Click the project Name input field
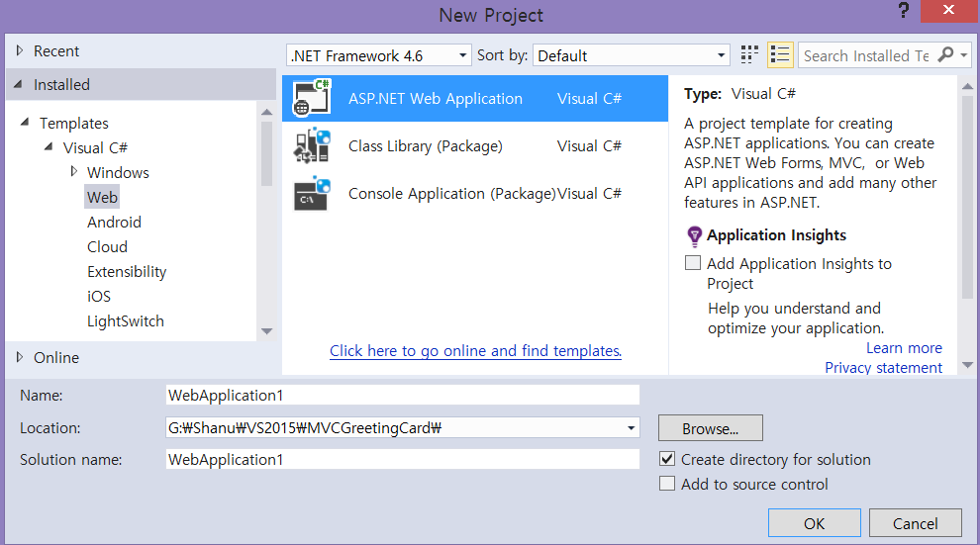 coord(403,396)
